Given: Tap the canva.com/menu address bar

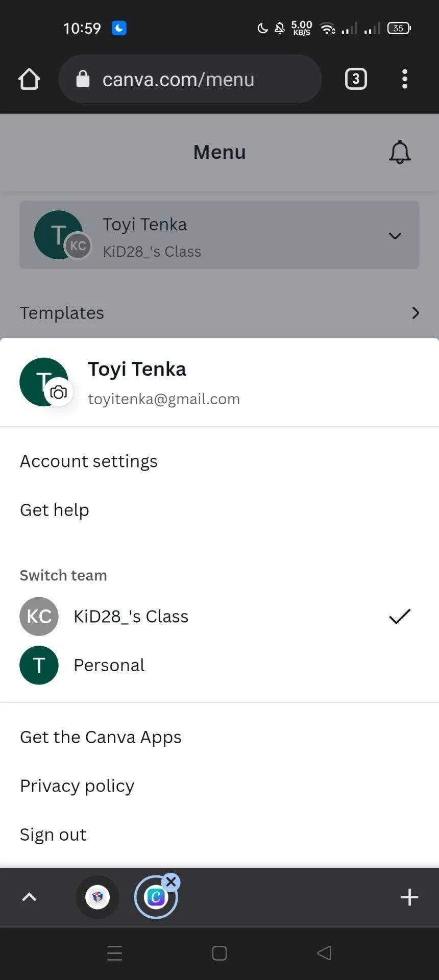Looking at the screenshot, I should point(190,79).
